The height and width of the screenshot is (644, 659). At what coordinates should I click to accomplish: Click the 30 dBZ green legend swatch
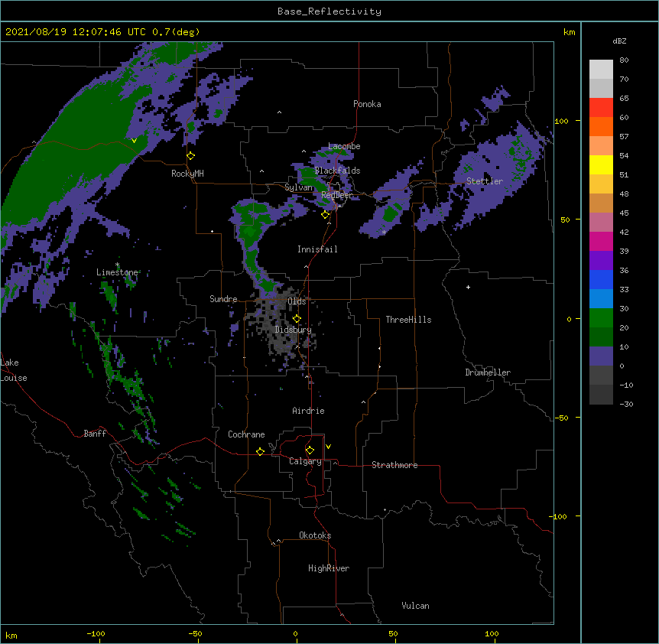(x=601, y=318)
